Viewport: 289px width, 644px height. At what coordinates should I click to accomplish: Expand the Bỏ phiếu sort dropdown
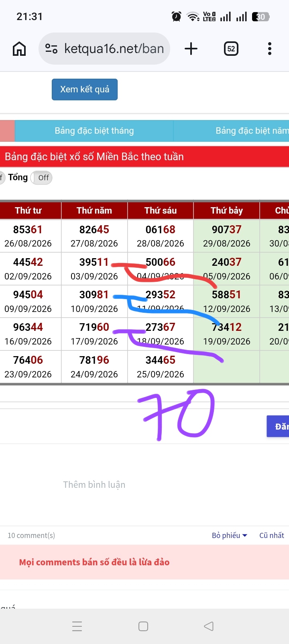pyautogui.click(x=230, y=535)
